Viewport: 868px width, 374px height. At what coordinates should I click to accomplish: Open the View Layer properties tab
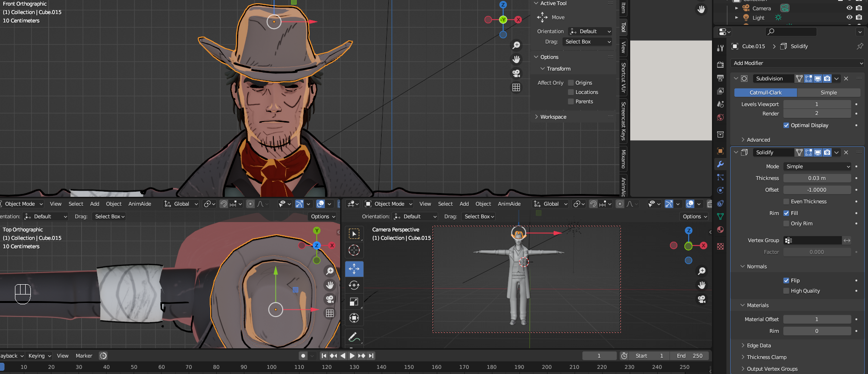[x=720, y=91]
